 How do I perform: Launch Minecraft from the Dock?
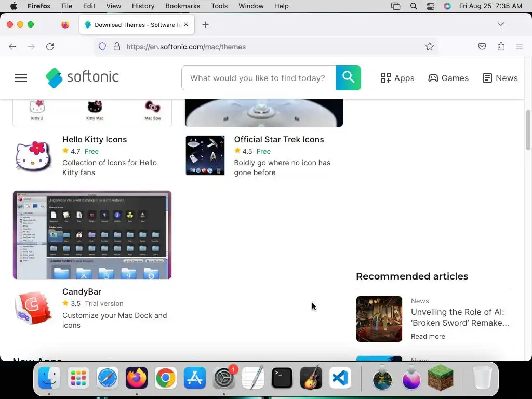coord(441,377)
